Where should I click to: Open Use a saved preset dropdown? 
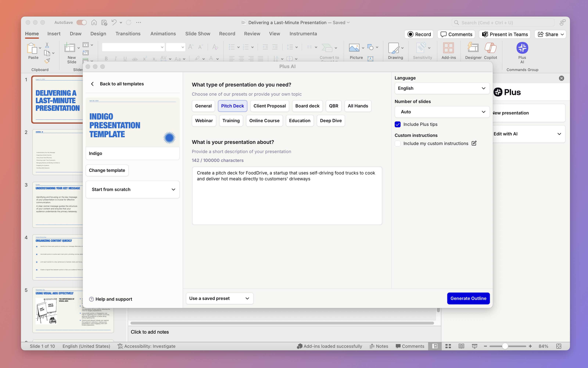[219, 298]
